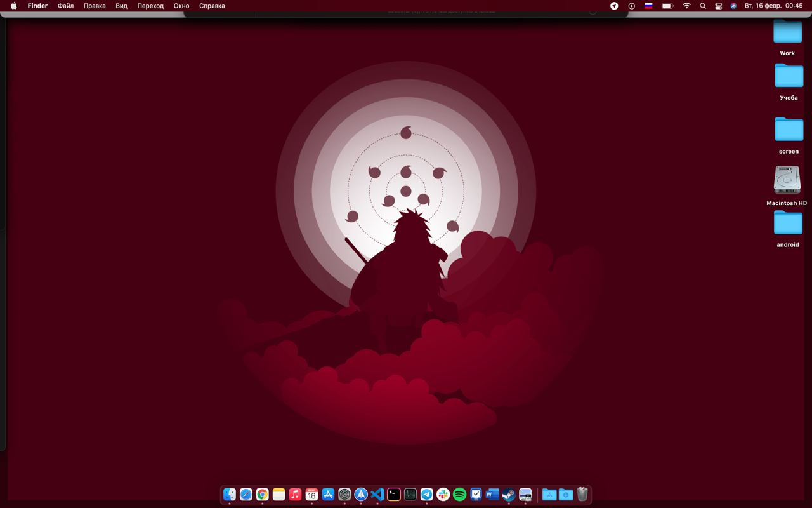Open the Вид menu
812x508 pixels.
point(121,6)
